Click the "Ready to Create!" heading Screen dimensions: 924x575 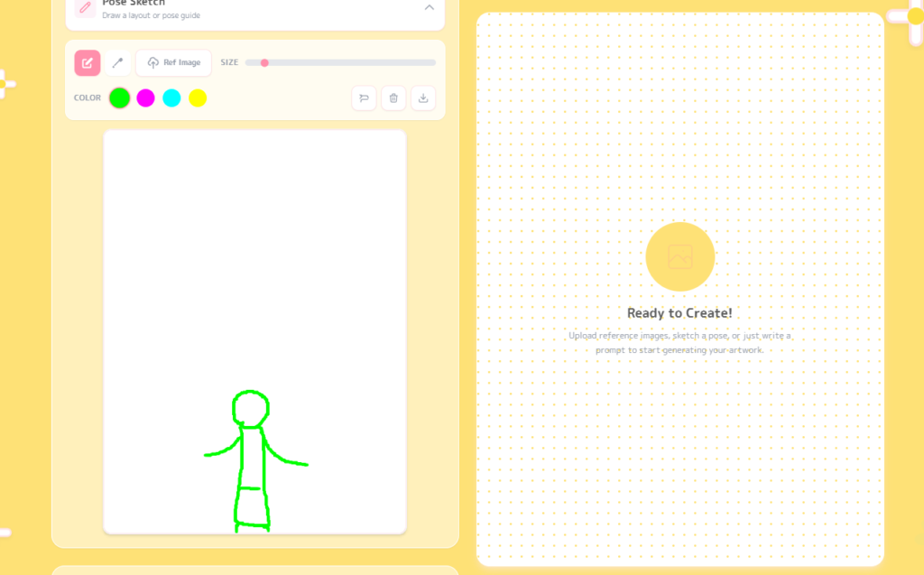tap(679, 313)
